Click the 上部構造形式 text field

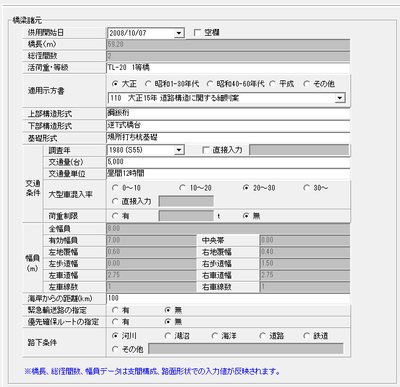click(x=228, y=113)
